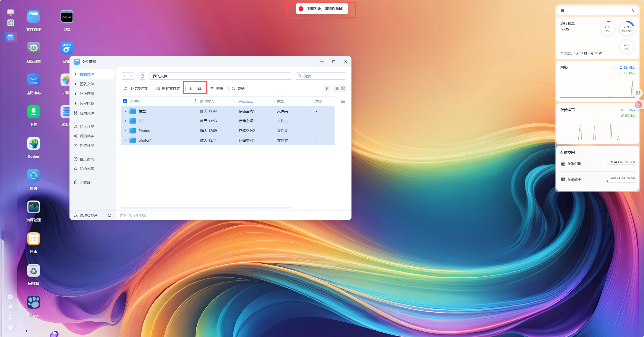Expand the Photos folder chevron

[x=125, y=131]
